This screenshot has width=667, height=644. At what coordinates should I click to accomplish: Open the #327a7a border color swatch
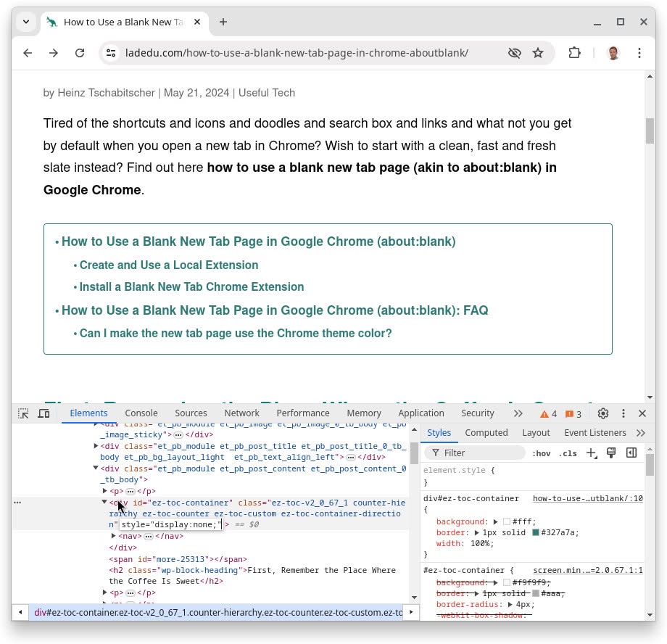click(536, 532)
